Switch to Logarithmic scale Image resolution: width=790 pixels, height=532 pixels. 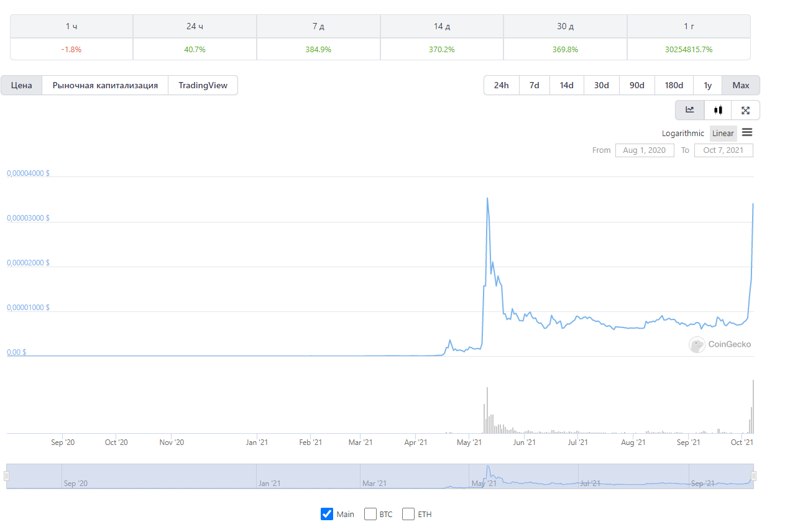682,133
